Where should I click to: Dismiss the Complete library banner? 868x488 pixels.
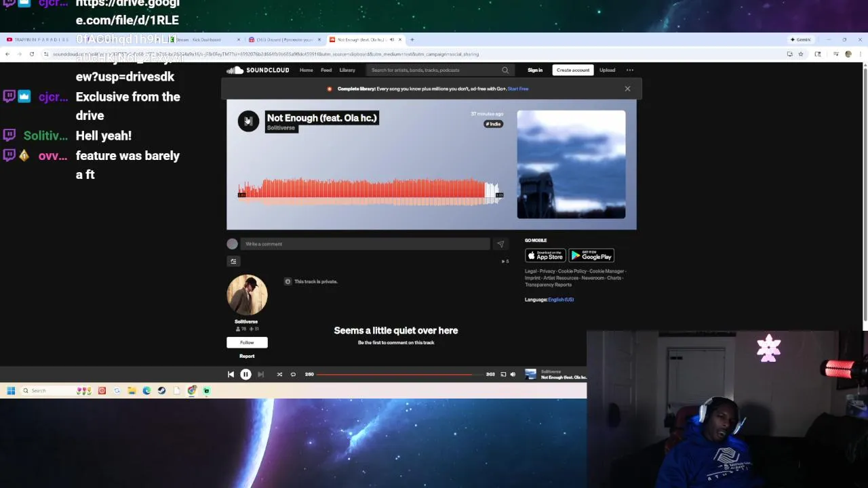pyautogui.click(x=627, y=89)
